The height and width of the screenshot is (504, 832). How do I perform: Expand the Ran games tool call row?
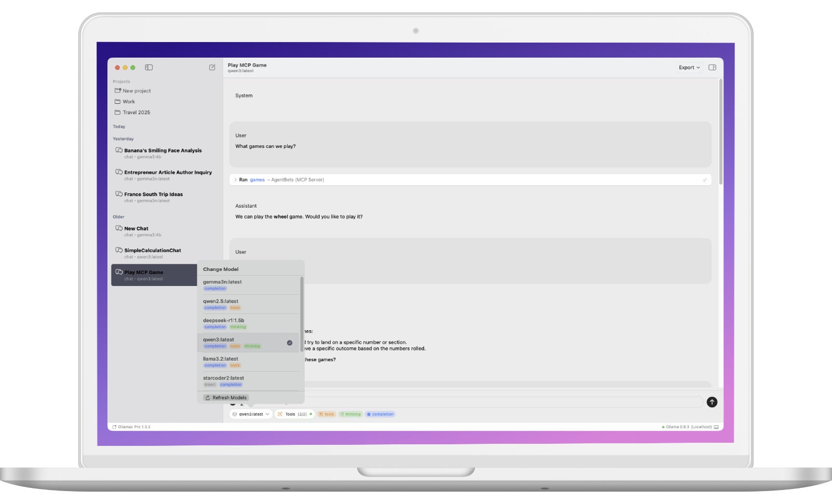[x=235, y=180]
